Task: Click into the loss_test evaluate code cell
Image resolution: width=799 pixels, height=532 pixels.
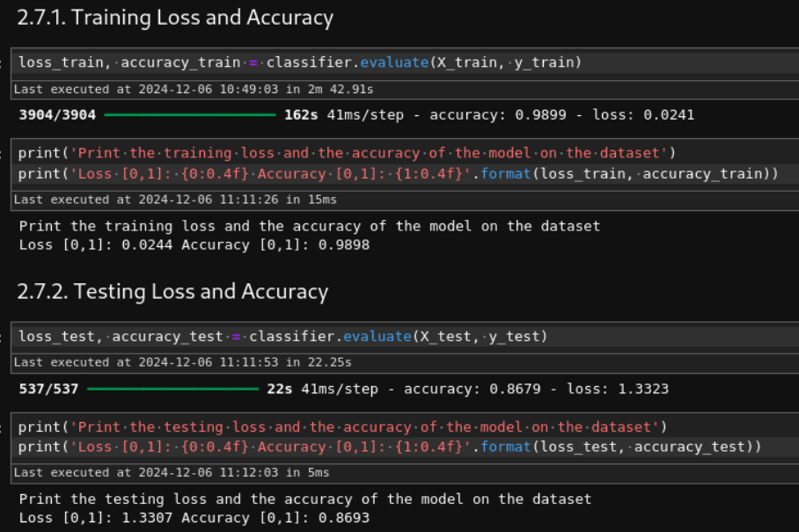Action: pos(405,337)
